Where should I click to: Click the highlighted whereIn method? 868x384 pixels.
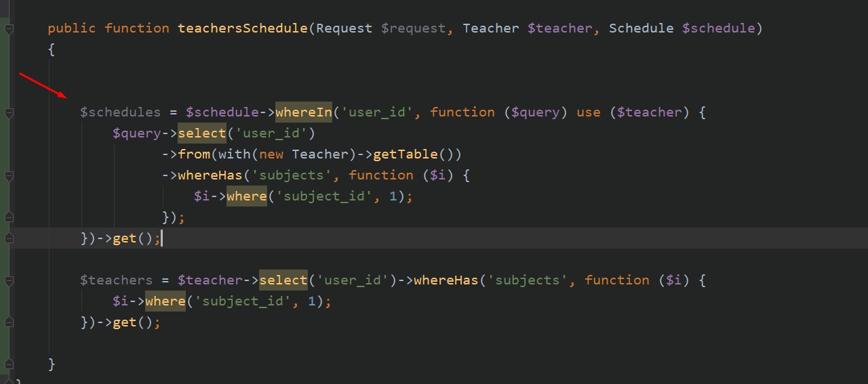[x=304, y=112]
